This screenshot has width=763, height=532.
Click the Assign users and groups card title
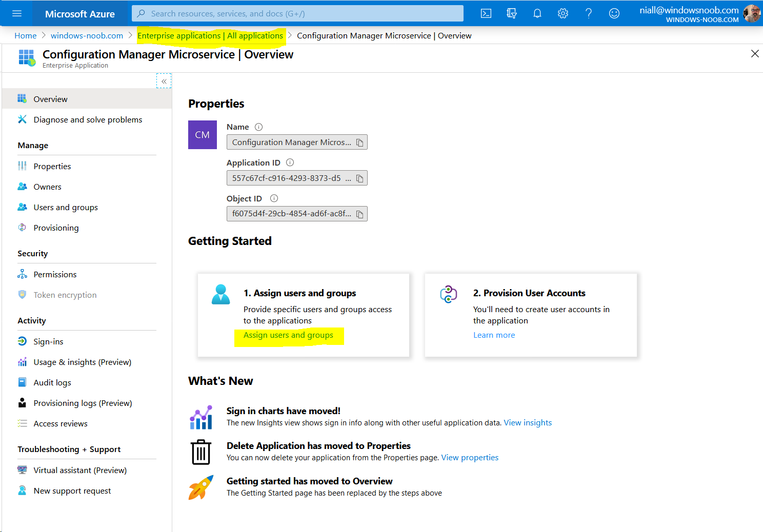(299, 293)
